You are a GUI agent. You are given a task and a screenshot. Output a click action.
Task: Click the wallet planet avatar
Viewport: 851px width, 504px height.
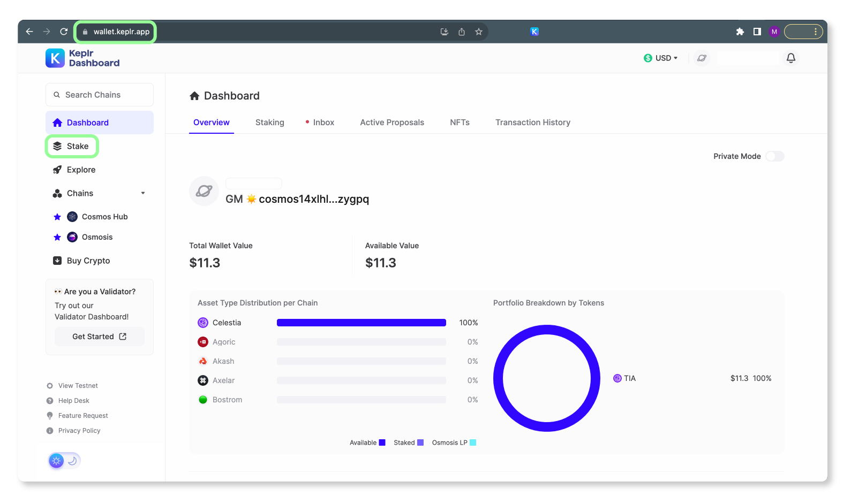point(204,191)
